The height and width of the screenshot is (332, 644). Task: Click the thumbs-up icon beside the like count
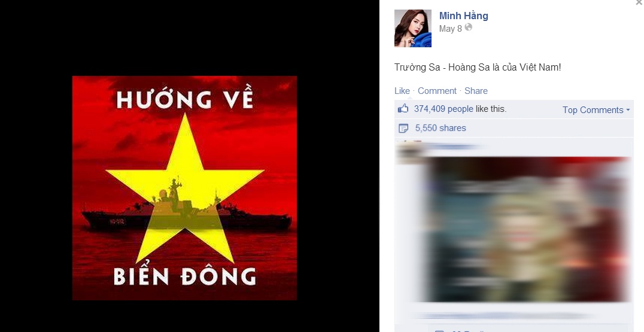point(403,109)
